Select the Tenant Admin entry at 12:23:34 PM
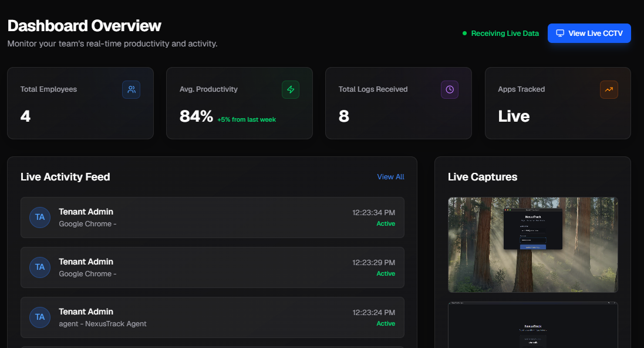 [213, 217]
